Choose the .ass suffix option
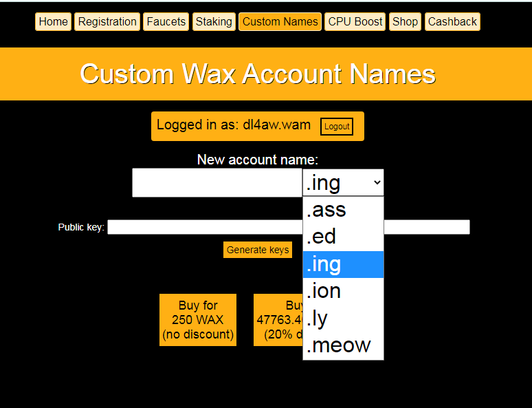The width and height of the screenshot is (532, 408). click(343, 210)
